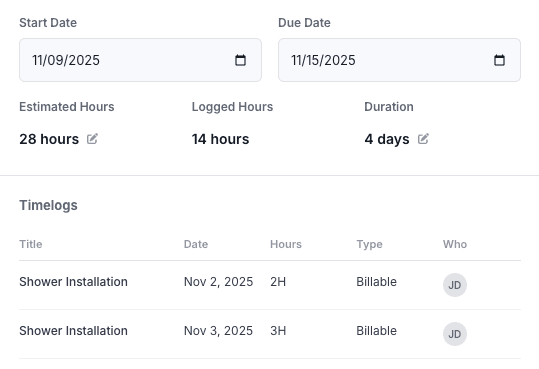This screenshot has height=369, width=539.
Task: Click the Hours column header
Action: tap(286, 244)
